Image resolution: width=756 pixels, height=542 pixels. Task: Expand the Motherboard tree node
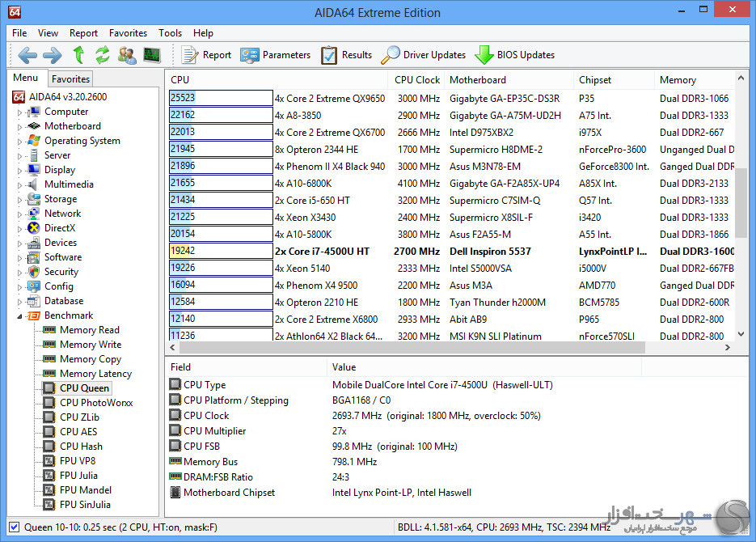click(x=19, y=127)
